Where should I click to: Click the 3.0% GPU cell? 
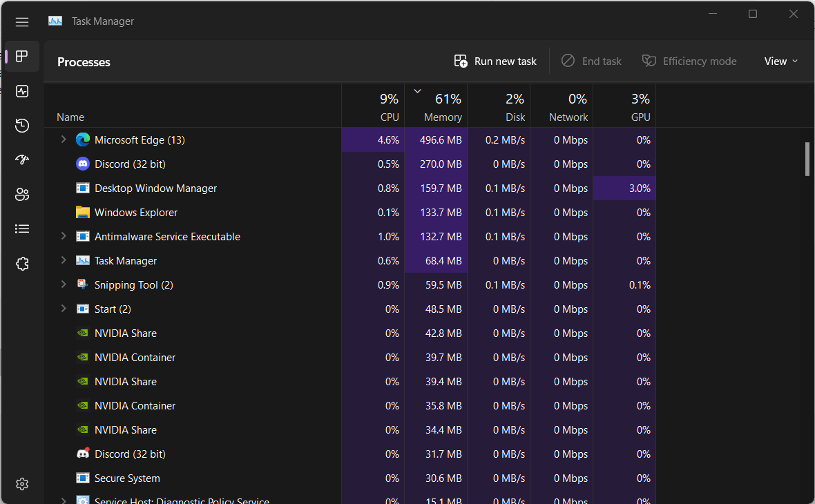coord(625,188)
